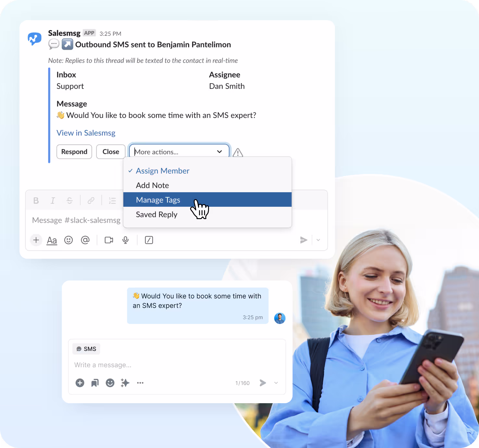Click the Write a message input field
The width and height of the screenshot is (479, 448).
coord(177,365)
